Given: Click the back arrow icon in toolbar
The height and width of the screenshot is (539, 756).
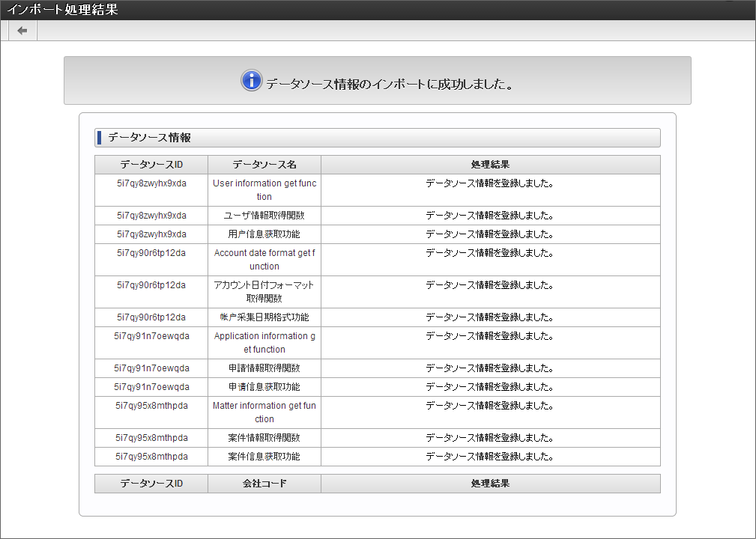Looking at the screenshot, I should (22, 31).
